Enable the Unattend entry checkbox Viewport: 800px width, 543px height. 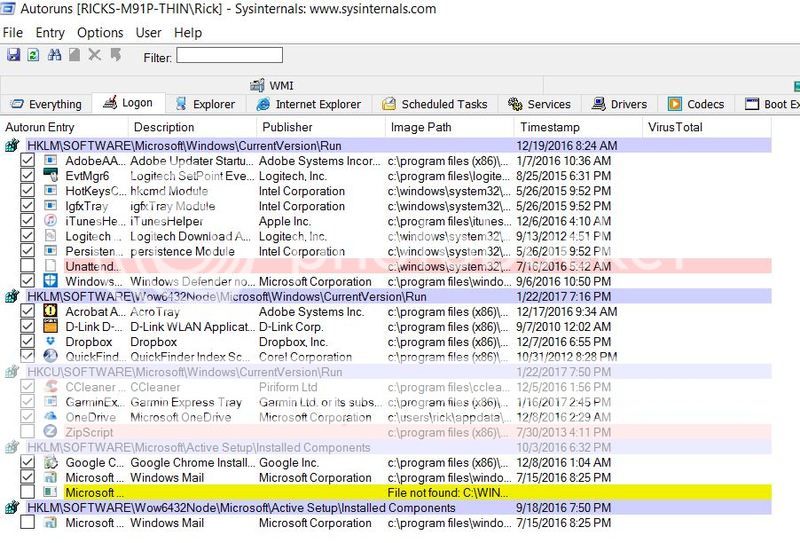(x=28, y=266)
